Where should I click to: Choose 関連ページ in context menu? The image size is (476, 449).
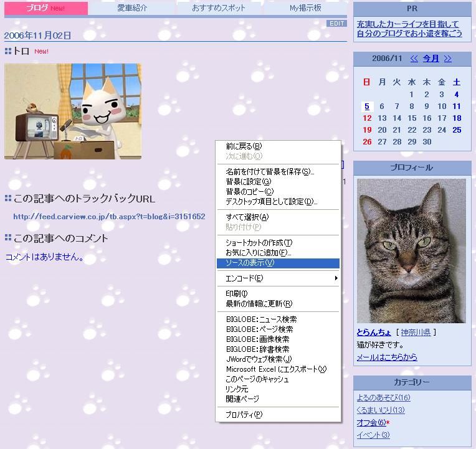coord(278,399)
